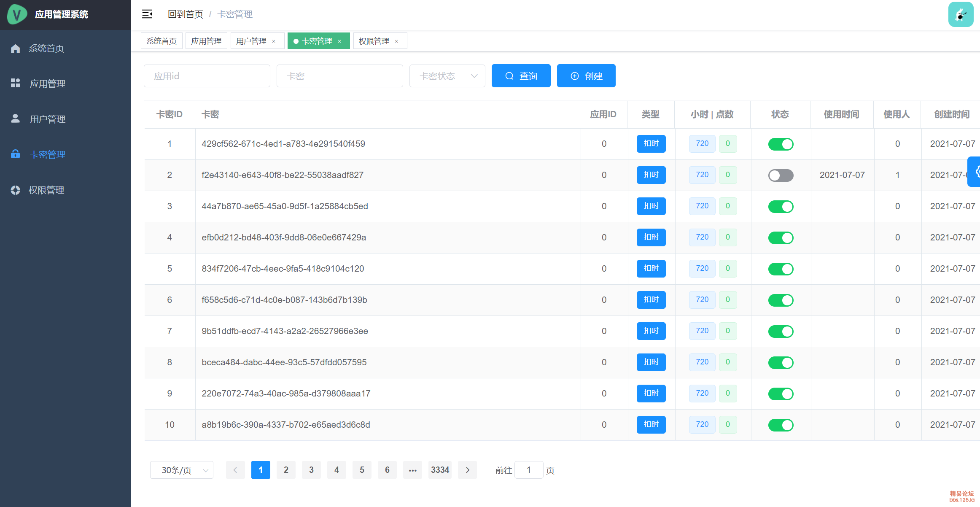Enable the status switch for card ID 2
The height and width of the screenshot is (507, 980).
pyautogui.click(x=781, y=175)
